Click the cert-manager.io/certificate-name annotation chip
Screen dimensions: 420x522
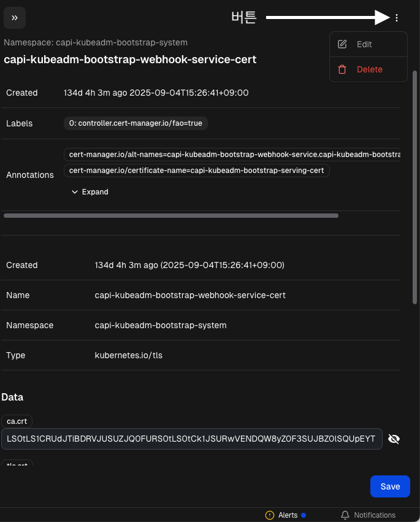point(196,171)
